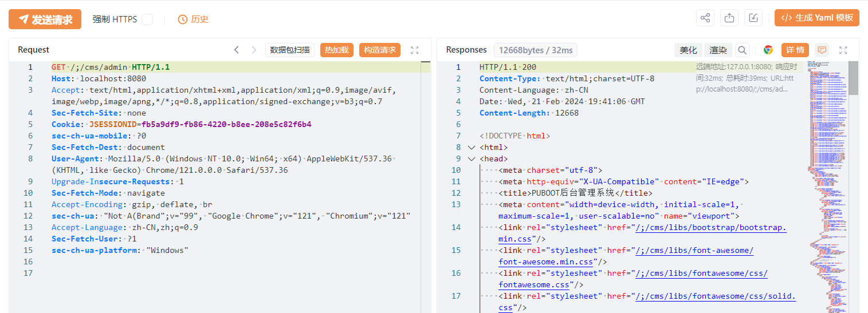Open response in Chrome browser icon
Screen dimensions: 868x313
pyautogui.click(x=768, y=50)
